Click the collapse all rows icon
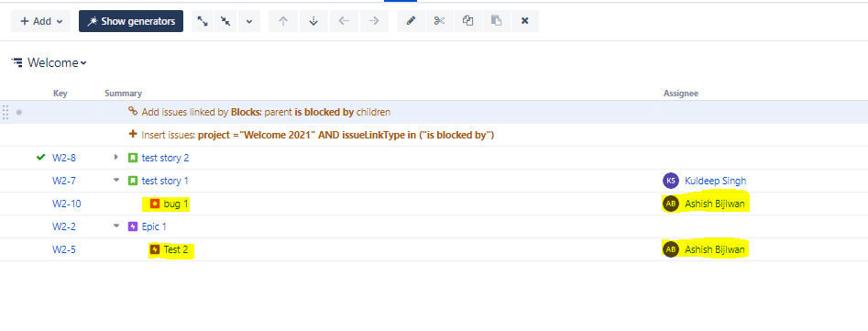868x331 pixels. (x=225, y=21)
